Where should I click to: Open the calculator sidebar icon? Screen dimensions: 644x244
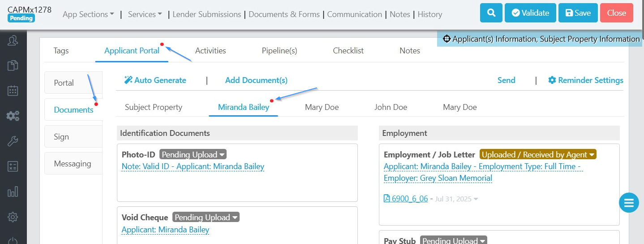[13, 166]
